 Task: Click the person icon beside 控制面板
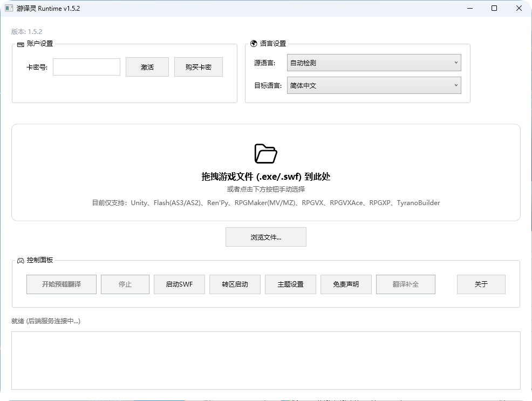click(x=19, y=259)
